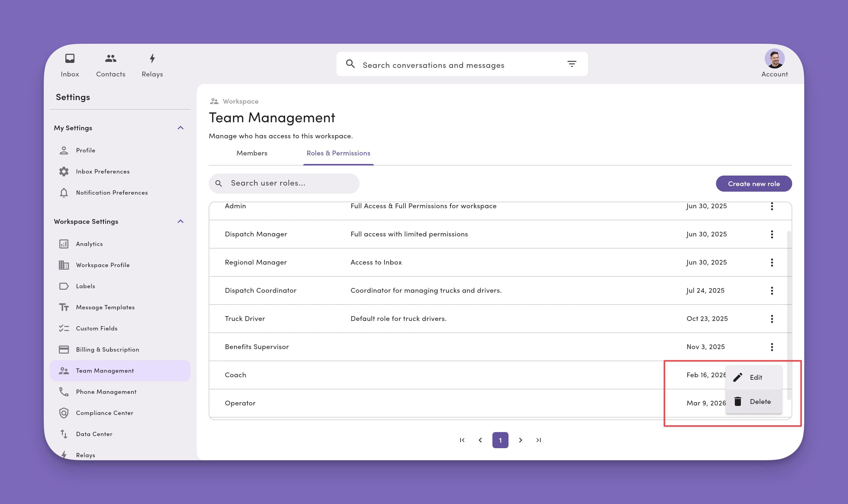Click the Compliance Center shield icon
This screenshot has height=504, width=848.
tap(64, 413)
